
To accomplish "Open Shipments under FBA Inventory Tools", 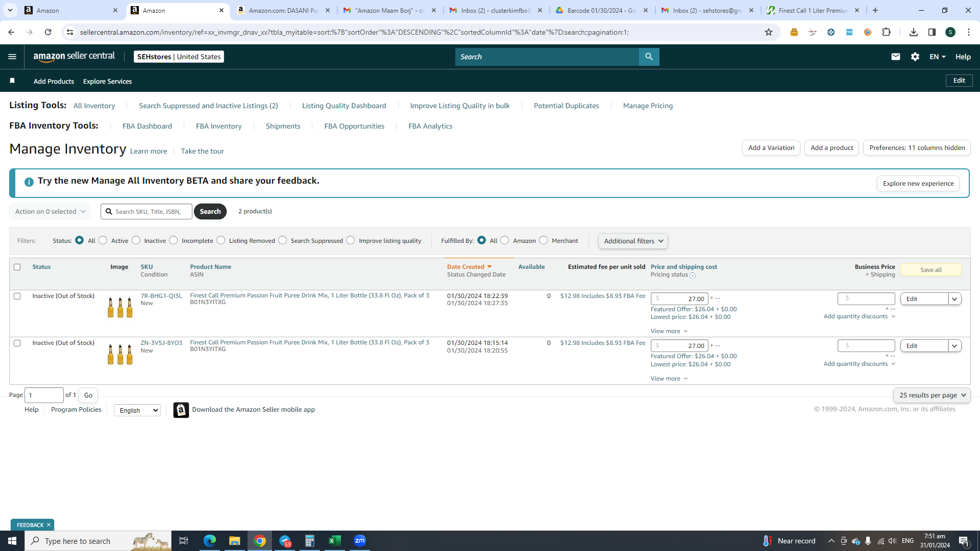I will tap(283, 126).
